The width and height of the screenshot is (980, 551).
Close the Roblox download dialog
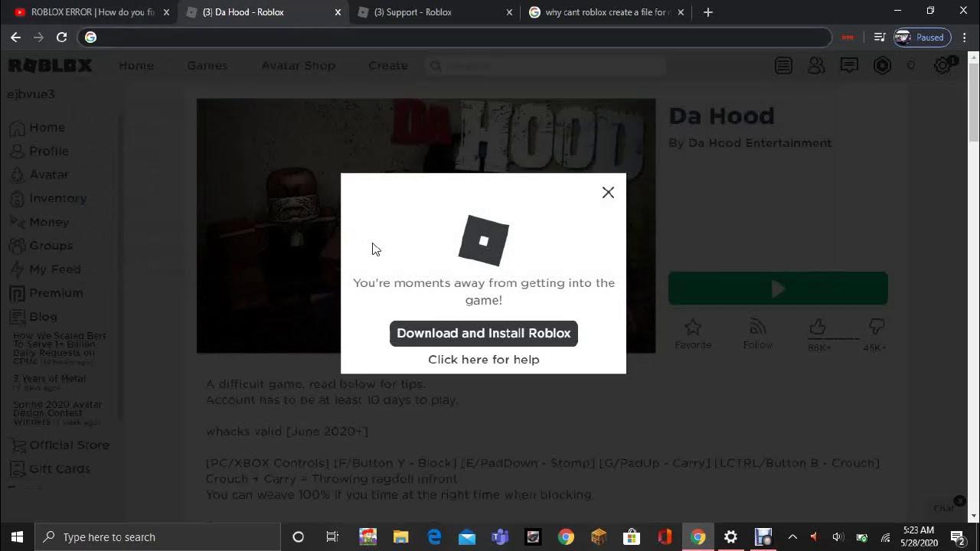(x=608, y=193)
